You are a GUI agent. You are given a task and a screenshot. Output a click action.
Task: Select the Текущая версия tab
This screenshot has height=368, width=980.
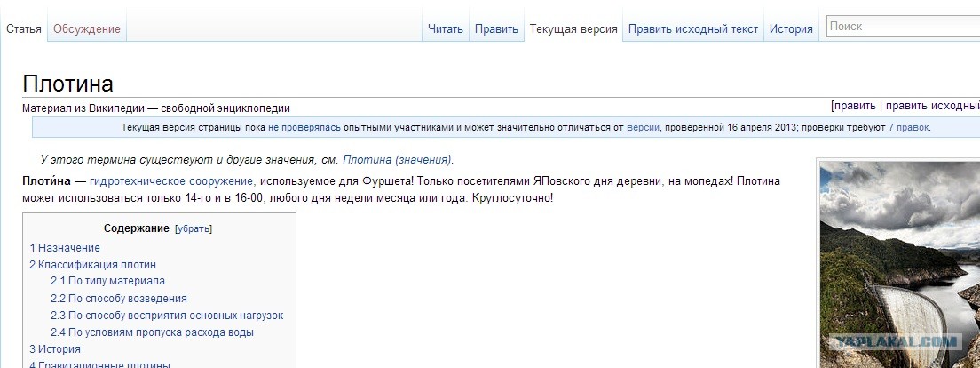click(573, 28)
